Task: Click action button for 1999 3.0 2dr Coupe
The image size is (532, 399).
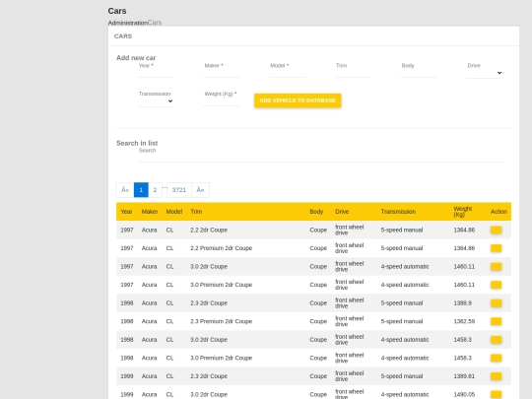Action: [496, 395]
